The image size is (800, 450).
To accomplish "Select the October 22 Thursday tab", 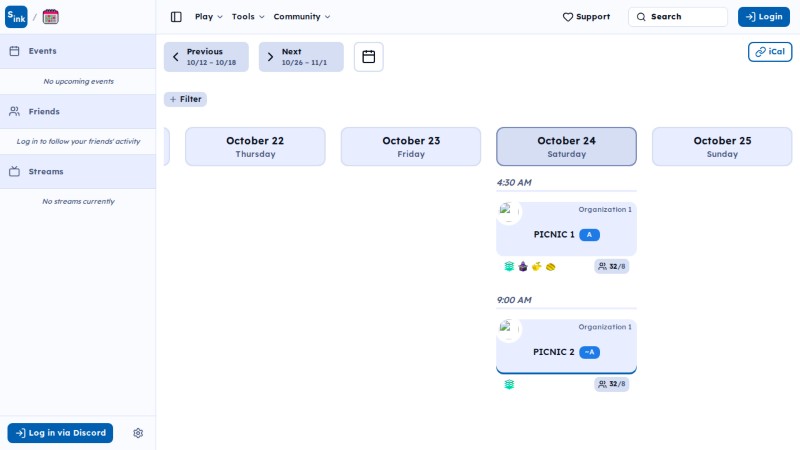I will [x=255, y=146].
